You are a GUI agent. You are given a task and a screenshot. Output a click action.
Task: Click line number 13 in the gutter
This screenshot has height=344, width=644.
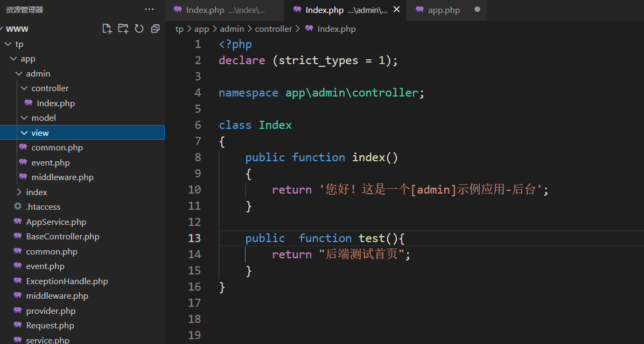[x=195, y=238]
